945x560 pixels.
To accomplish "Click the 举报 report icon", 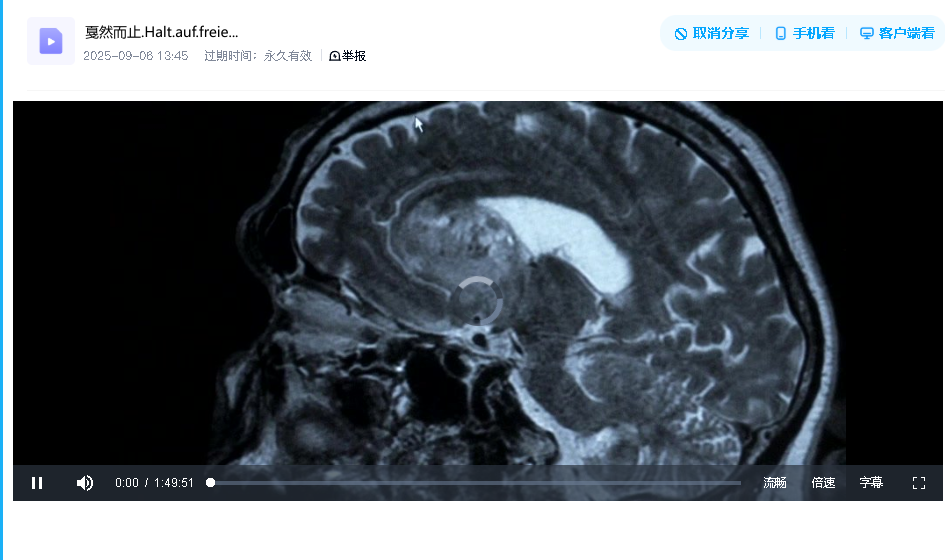I will pyautogui.click(x=334, y=56).
